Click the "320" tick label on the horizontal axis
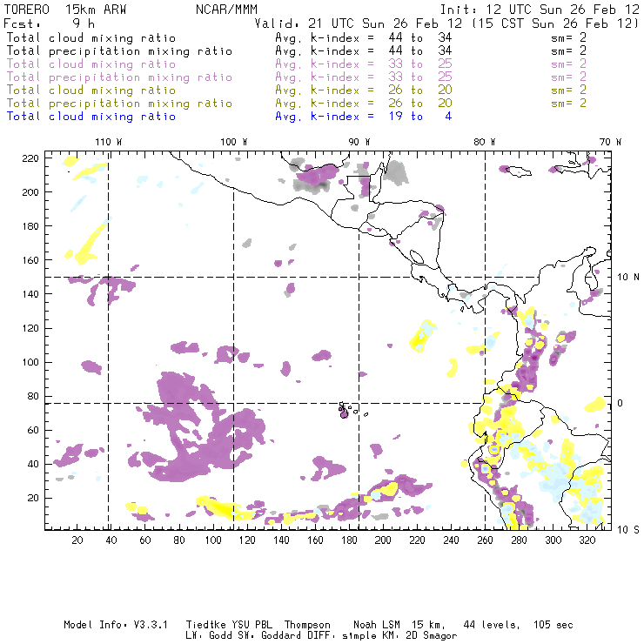The width and height of the screenshot is (644, 644). point(587,540)
